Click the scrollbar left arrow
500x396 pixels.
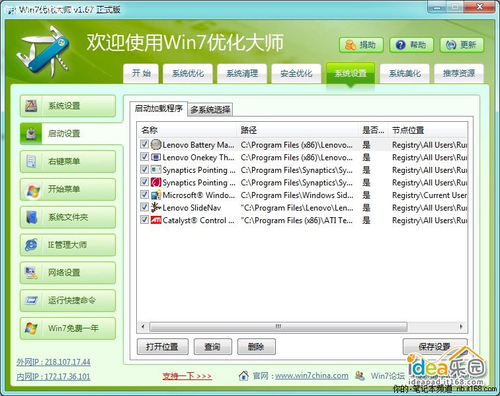click(143, 327)
